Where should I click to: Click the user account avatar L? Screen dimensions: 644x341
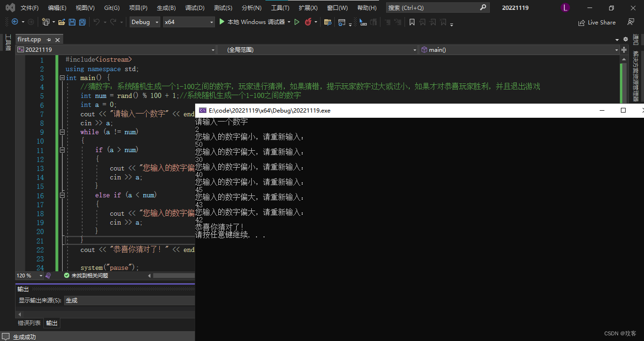pos(566,8)
